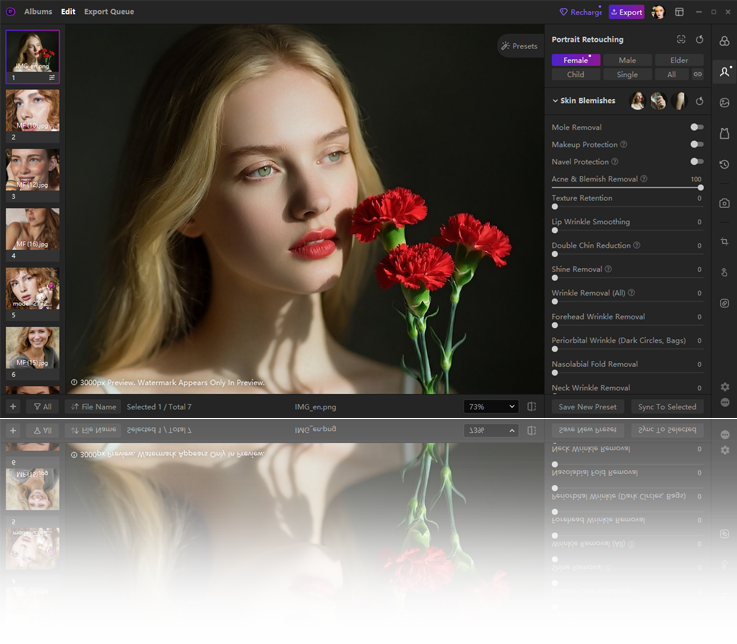Enable the Makeup Protection toggle
The width and height of the screenshot is (737, 644).
[697, 144]
